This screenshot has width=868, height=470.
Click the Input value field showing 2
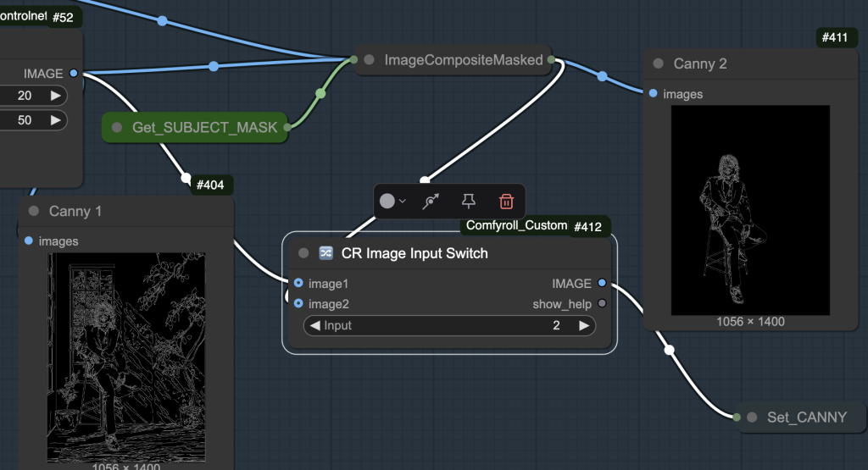point(449,326)
